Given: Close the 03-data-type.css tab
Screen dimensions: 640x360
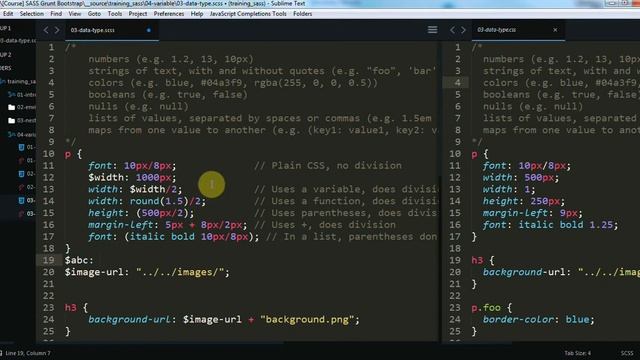Looking at the screenshot, I should pyautogui.click(x=555, y=30).
